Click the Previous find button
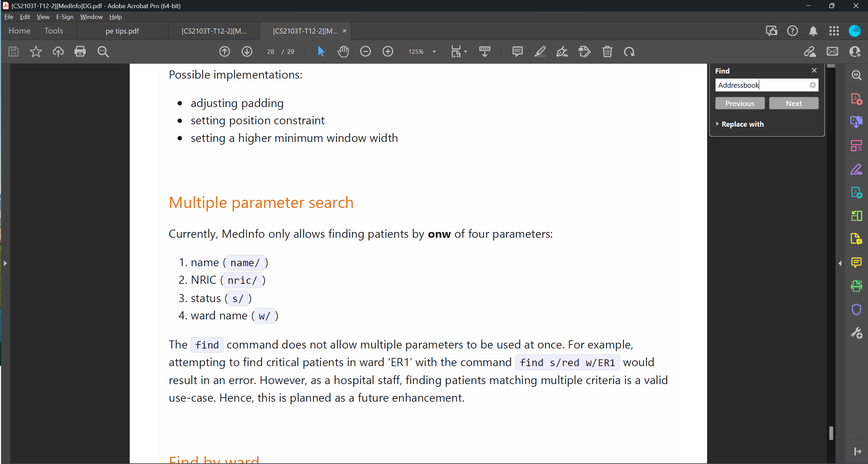 (740, 103)
